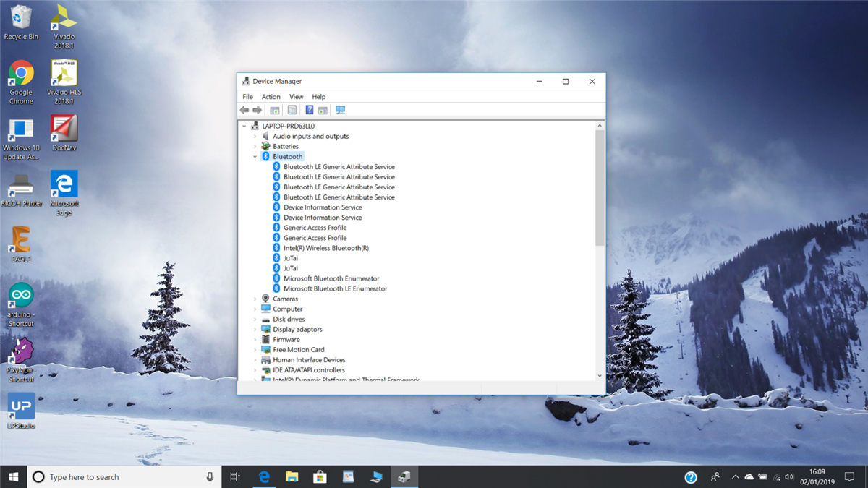
Task: Select the EAGLE desktop icon
Action: (21, 241)
